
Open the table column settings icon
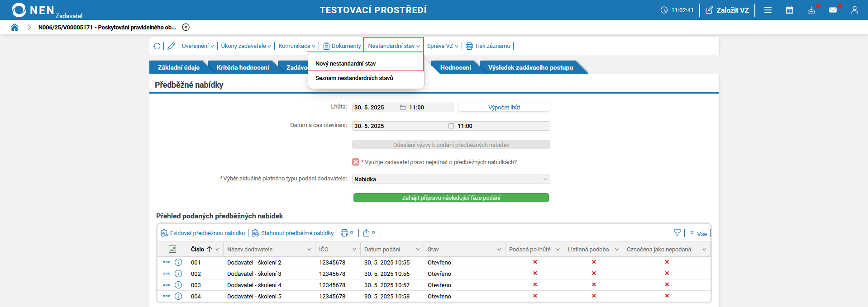(x=172, y=249)
